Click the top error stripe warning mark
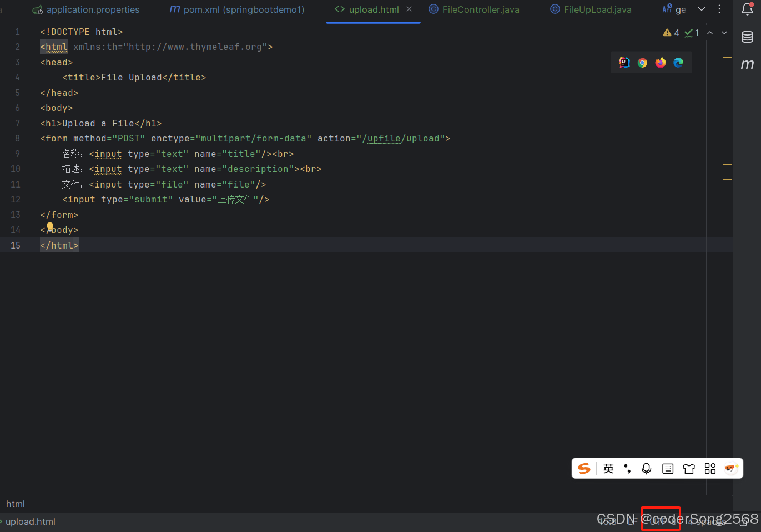This screenshot has width=761, height=532. pyautogui.click(x=727, y=57)
